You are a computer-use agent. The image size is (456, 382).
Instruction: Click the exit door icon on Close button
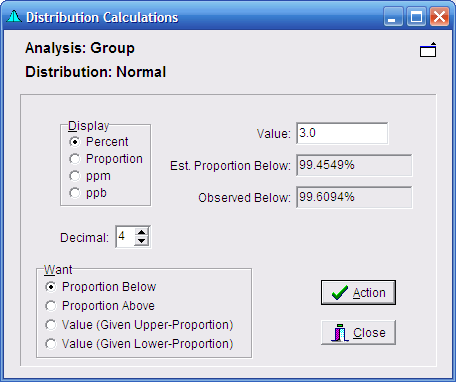click(x=340, y=332)
